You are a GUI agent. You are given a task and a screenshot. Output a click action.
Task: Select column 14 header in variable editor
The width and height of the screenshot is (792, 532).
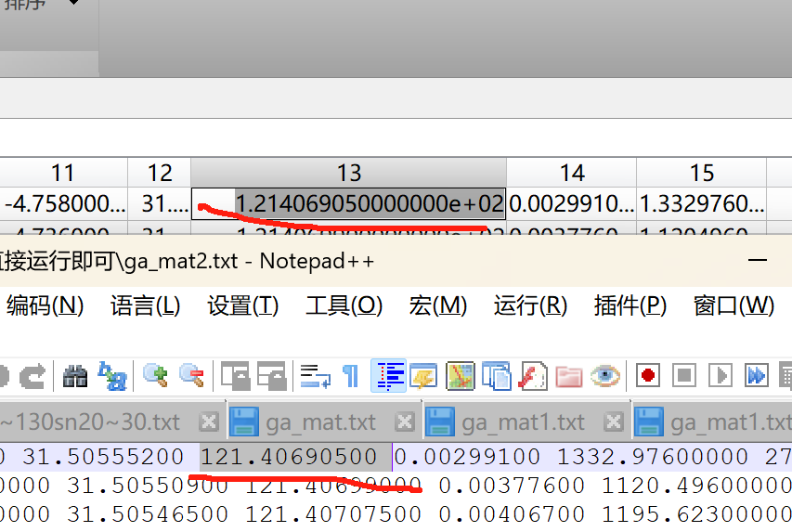[571, 173]
